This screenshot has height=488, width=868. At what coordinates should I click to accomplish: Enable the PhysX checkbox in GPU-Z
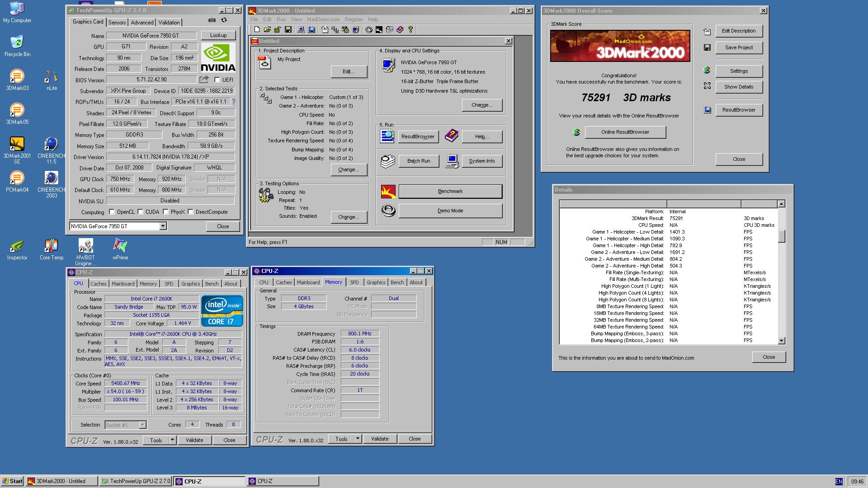pyautogui.click(x=166, y=211)
